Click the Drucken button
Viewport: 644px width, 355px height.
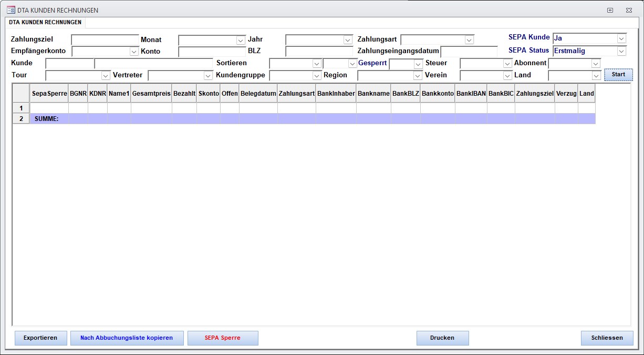tap(442, 338)
